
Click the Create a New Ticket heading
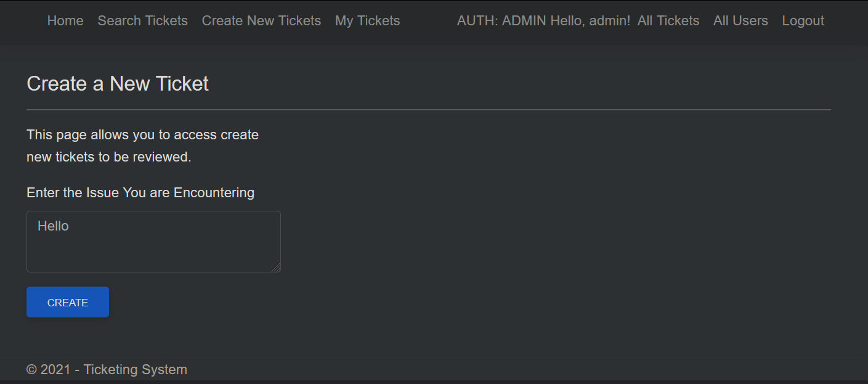click(117, 83)
